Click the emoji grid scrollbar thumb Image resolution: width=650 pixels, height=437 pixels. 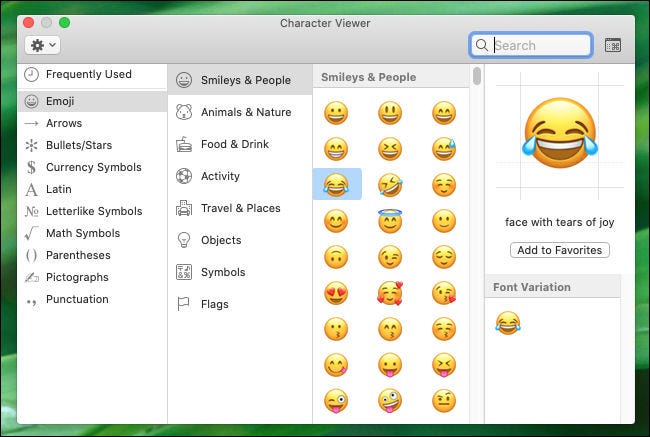(477, 76)
